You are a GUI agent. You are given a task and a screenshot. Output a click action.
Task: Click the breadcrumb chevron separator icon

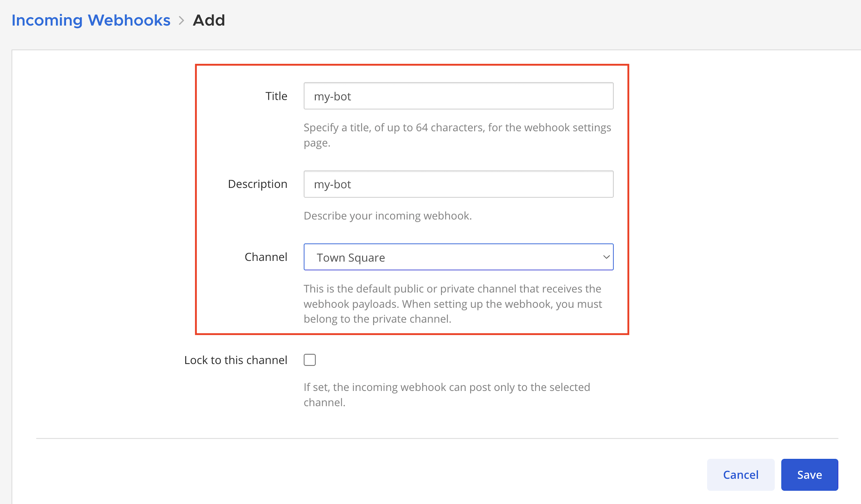[181, 20]
